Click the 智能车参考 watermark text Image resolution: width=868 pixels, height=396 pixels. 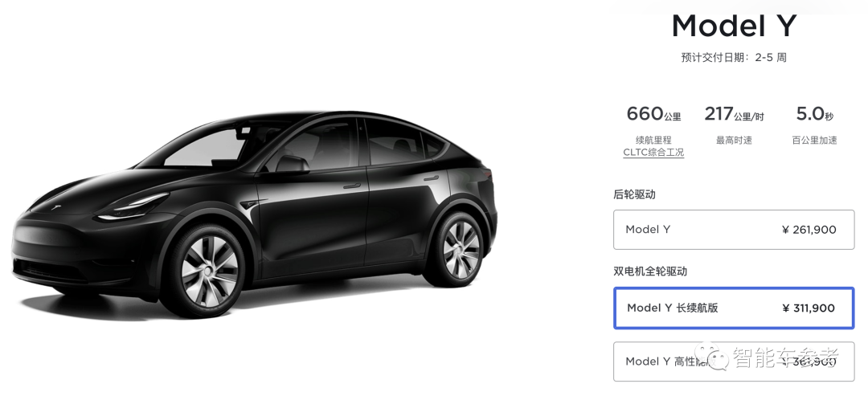[786, 357]
